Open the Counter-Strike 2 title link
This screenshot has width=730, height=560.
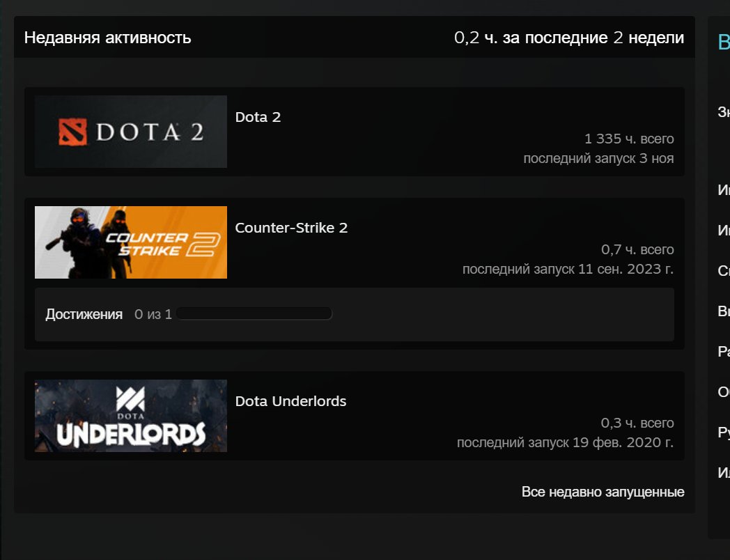pyautogui.click(x=291, y=228)
